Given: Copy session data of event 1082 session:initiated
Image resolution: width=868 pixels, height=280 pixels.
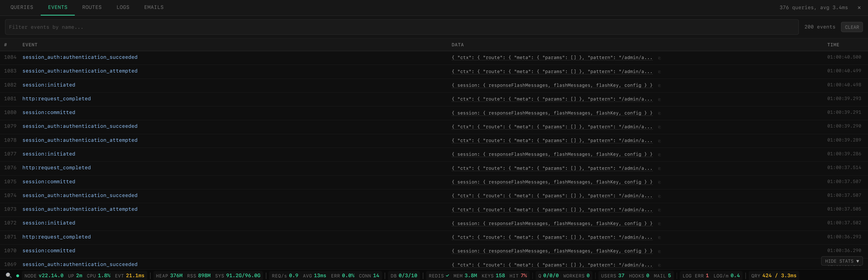Looking at the screenshot, I should [659, 85].
